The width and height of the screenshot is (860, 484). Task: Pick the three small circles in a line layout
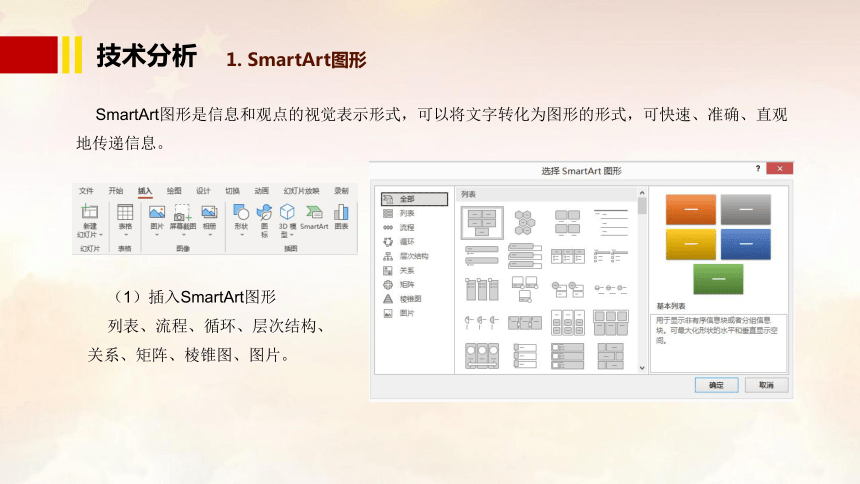click(610, 289)
